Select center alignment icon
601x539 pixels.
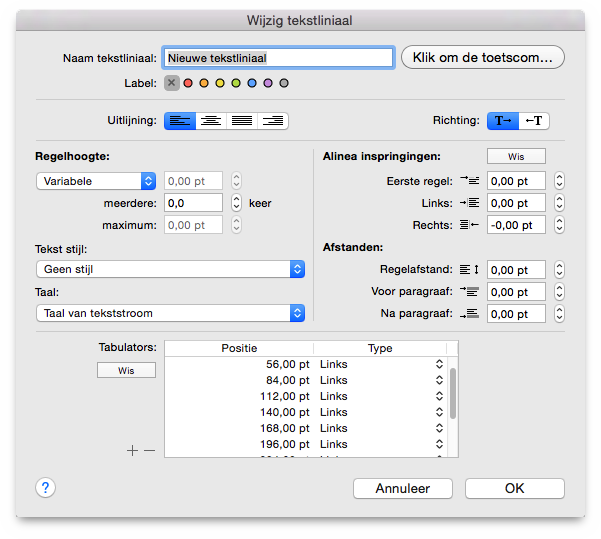[211, 121]
